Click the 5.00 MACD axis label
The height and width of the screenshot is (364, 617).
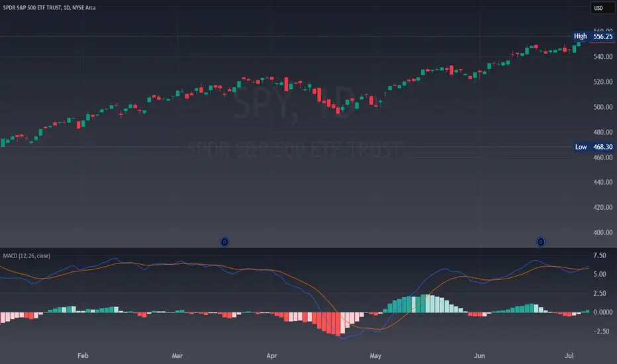pyautogui.click(x=600, y=274)
